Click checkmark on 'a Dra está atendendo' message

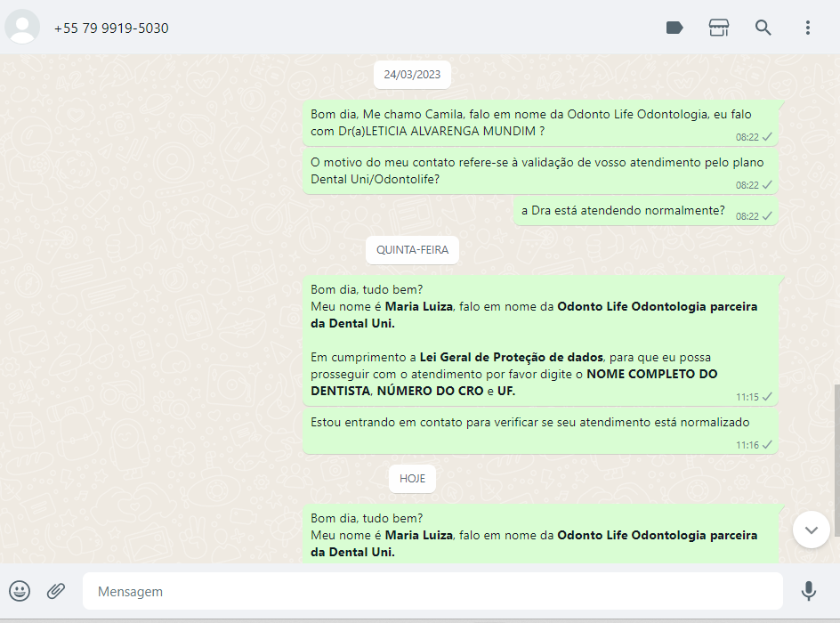pos(767,216)
